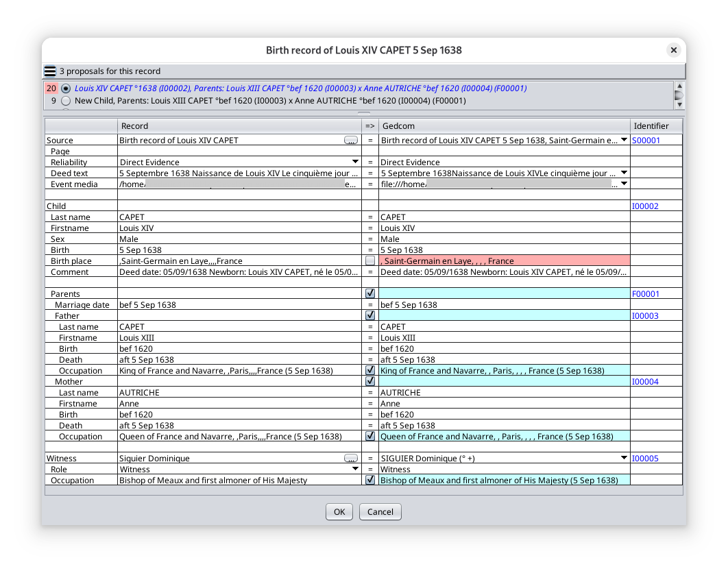The width and height of the screenshot is (728, 571).
Task: Select the Louis XIV CAPET °1638 proposal radio
Action: coord(66,88)
